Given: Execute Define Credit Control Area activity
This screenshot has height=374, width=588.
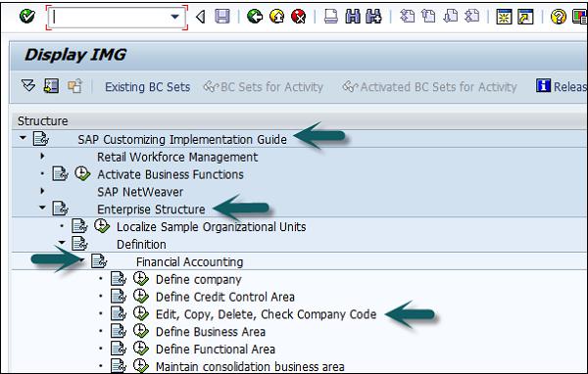Looking at the screenshot, I should click(140, 296).
